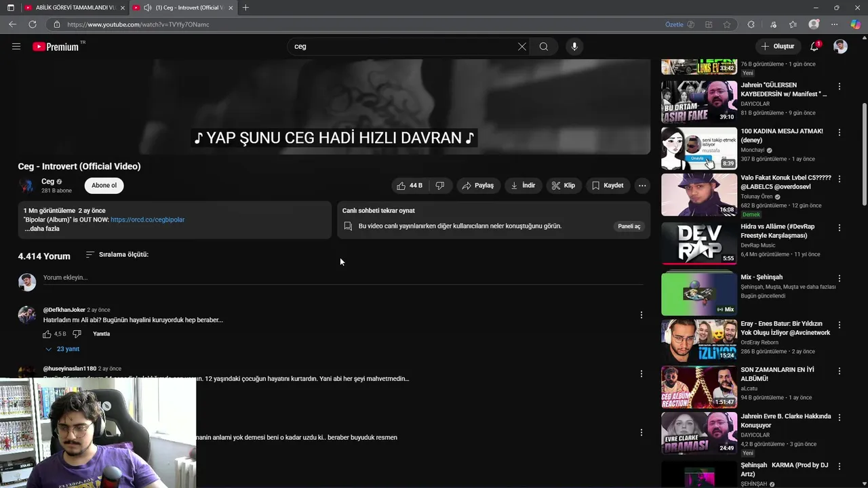Run search with the magnifier button
Image resolution: width=868 pixels, height=488 pixels.
pos(544,46)
